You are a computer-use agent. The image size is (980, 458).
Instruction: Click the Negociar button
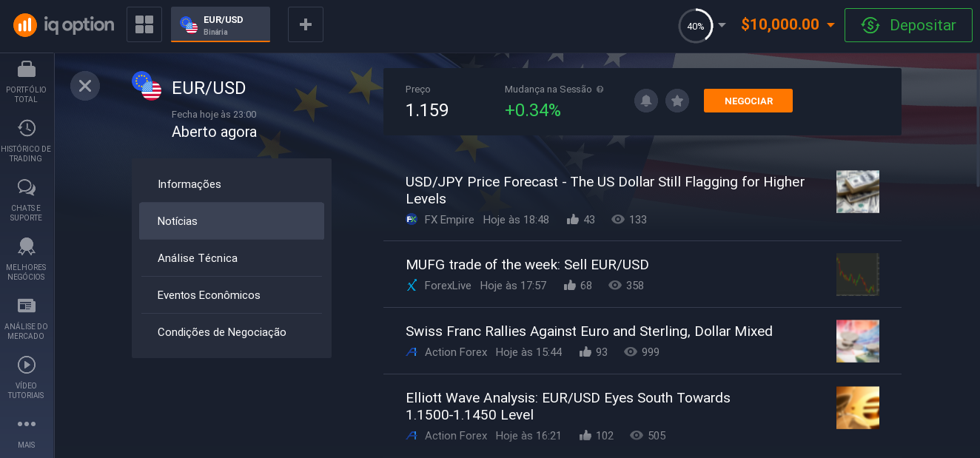(748, 101)
